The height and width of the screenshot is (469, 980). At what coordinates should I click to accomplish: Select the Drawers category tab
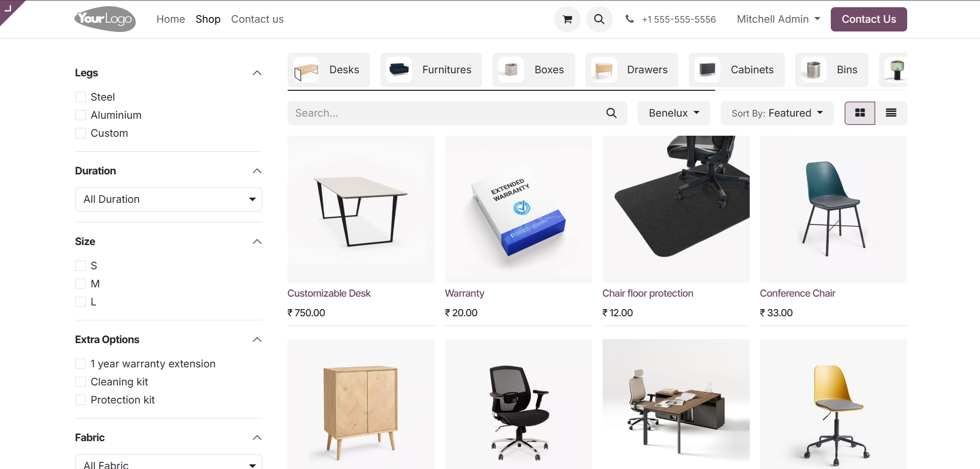(631, 70)
